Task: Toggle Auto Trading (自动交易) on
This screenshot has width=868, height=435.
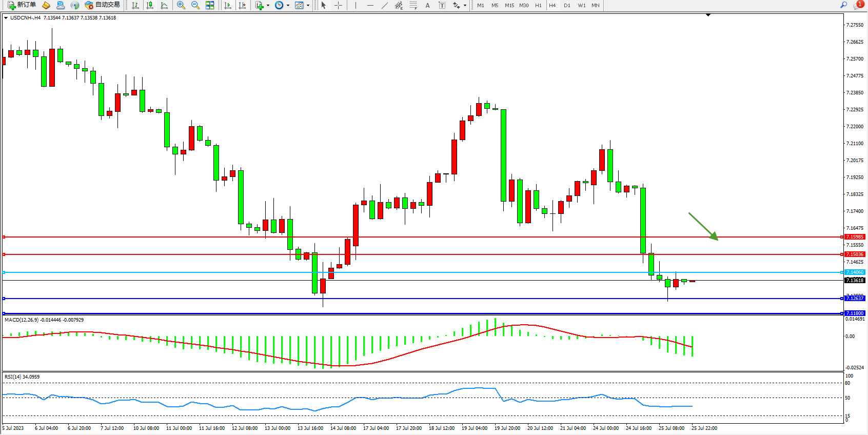Action: pyautogui.click(x=102, y=5)
